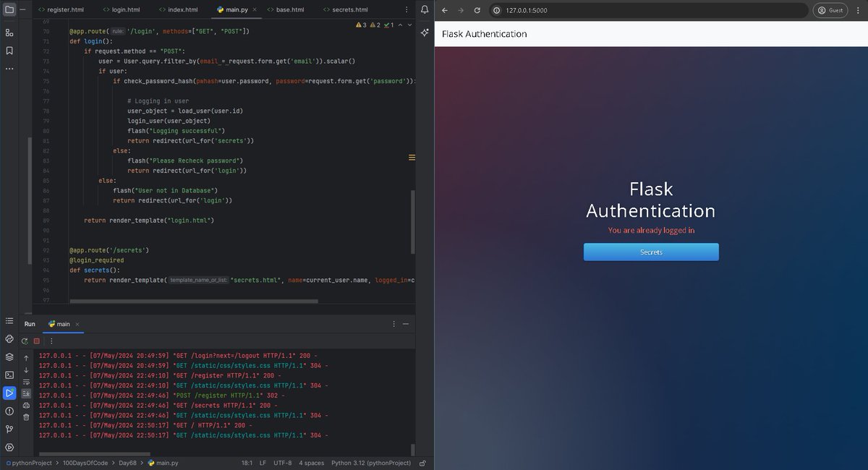Switch to secrets.html editor tab

[344, 10]
